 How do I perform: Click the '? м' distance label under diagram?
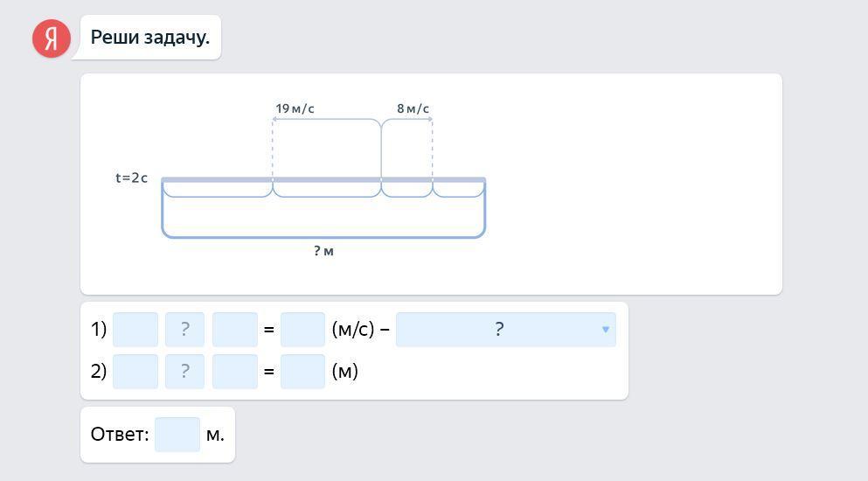323,251
